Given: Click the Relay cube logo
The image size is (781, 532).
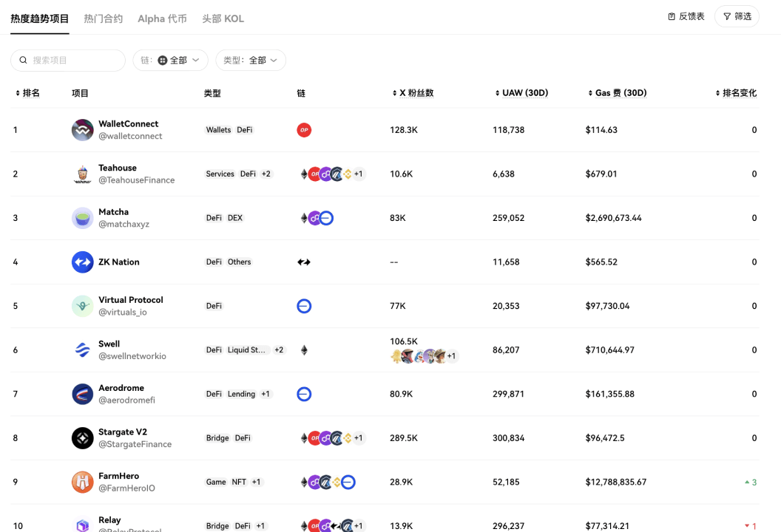Looking at the screenshot, I should 82,524.
